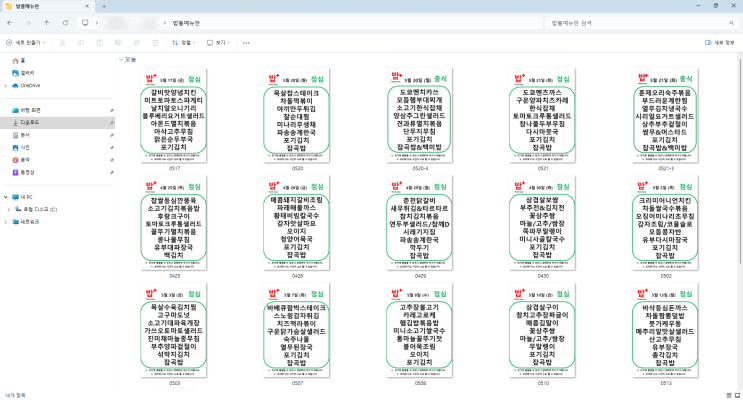The height and width of the screenshot is (400, 743).
Task: Open the See more (…) menu
Action: pos(246,43)
